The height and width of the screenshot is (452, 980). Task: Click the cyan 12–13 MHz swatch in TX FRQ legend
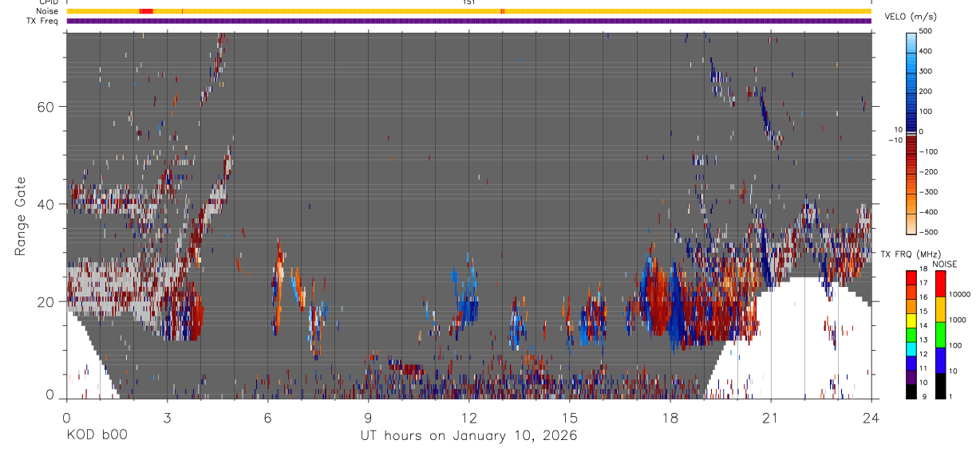[x=911, y=349]
